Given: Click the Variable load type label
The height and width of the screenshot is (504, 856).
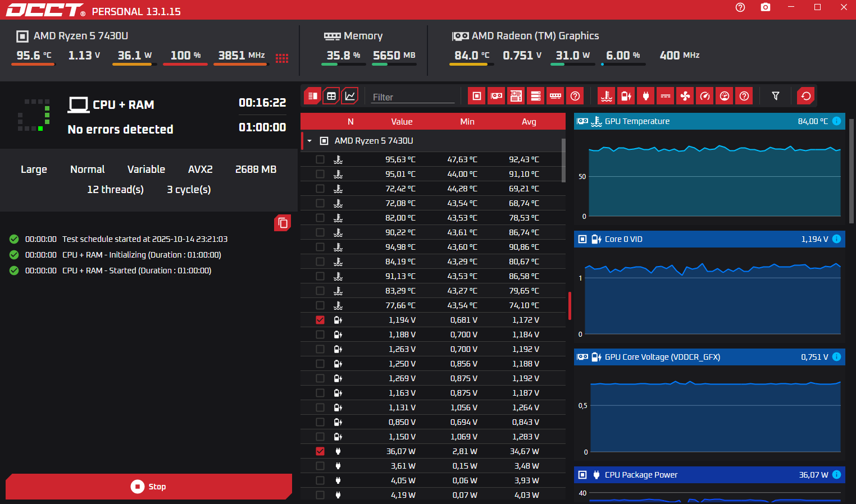Looking at the screenshot, I should [146, 169].
